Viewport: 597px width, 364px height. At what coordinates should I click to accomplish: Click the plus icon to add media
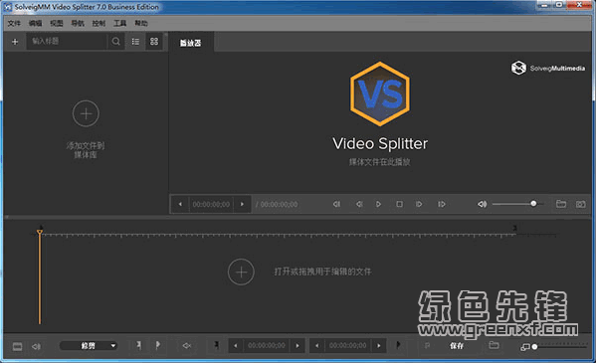pos(15,42)
